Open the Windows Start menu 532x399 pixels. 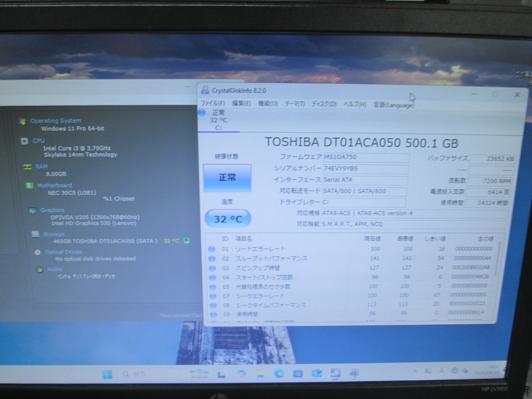tap(107, 375)
